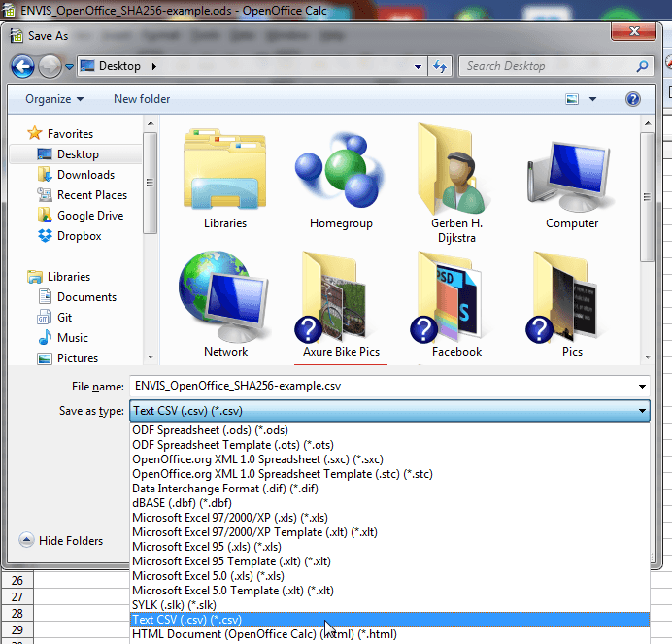Viewport: 672px width, 644px height.
Task: Open Dropbox in the sidebar
Action: coord(69,236)
